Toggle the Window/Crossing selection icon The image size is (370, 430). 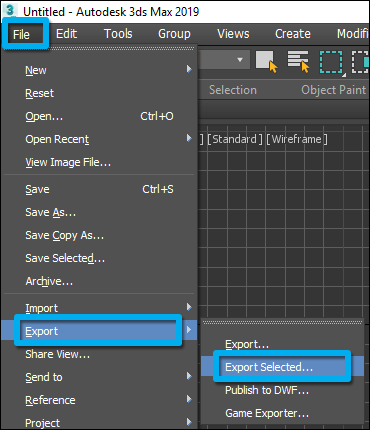pyautogui.click(x=360, y=62)
